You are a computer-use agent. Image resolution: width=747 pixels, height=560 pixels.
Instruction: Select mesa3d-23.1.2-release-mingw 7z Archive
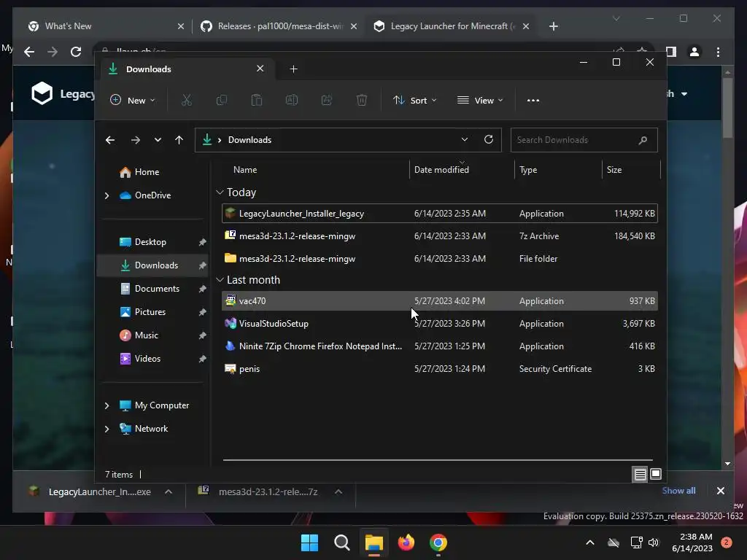click(x=440, y=236)
